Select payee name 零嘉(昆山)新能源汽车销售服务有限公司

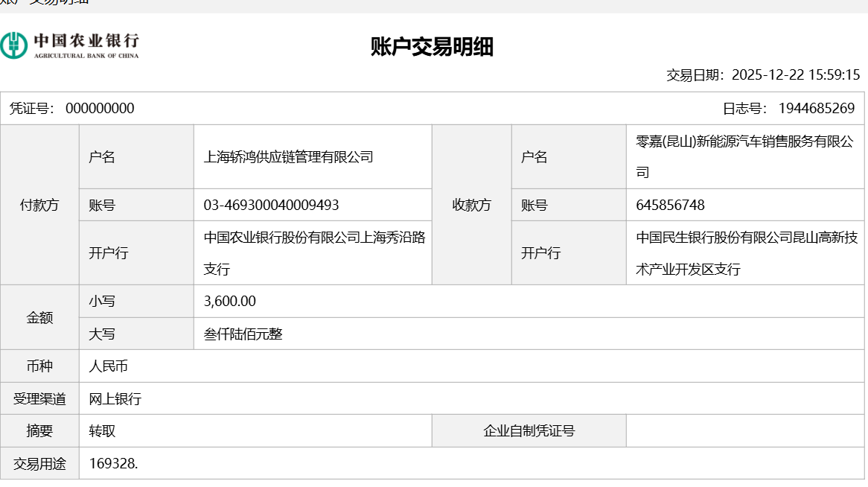click(x=744, y=157)
